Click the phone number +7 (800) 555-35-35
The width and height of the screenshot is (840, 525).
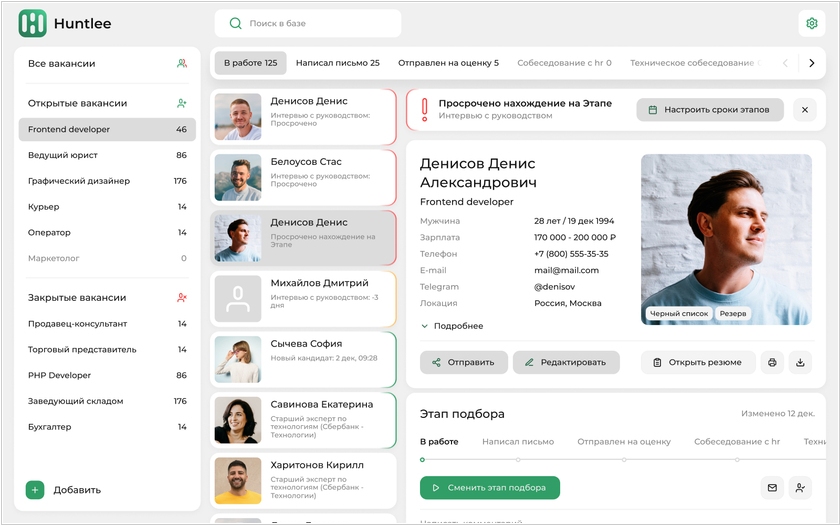coord(571,253)
